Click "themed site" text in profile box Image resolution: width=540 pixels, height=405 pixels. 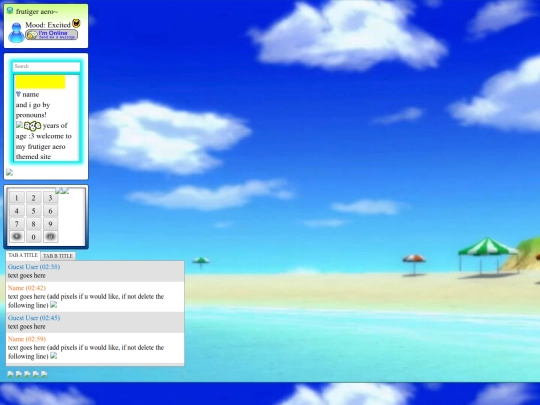(x=33, y=157)
